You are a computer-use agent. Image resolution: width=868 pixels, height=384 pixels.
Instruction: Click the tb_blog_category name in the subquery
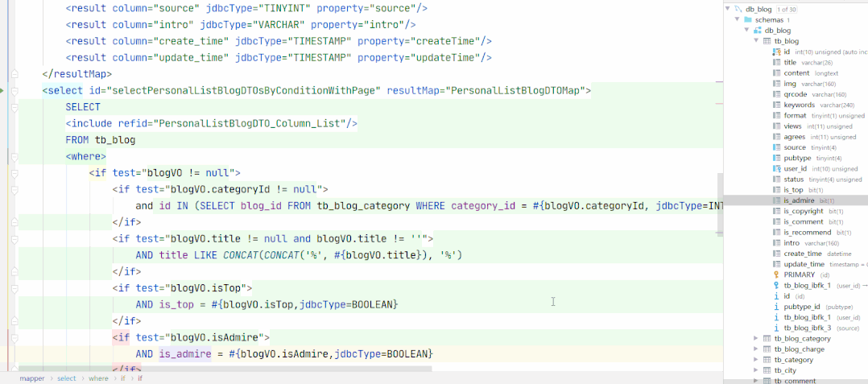pos(364,206)
